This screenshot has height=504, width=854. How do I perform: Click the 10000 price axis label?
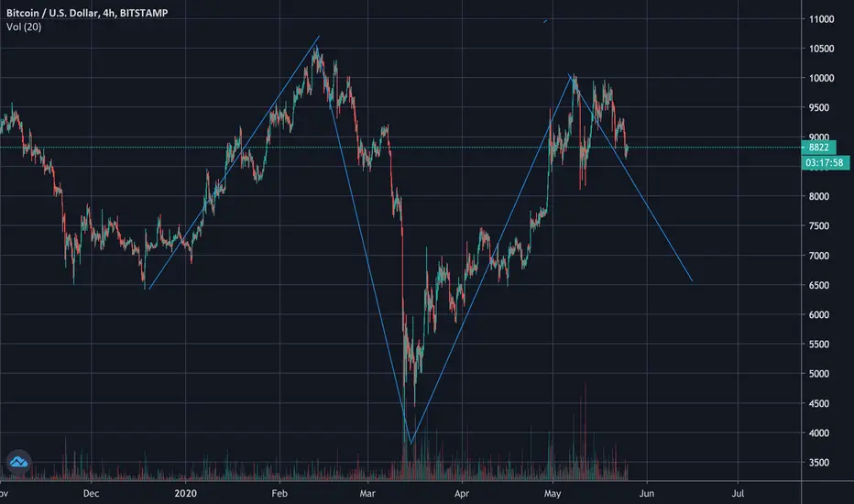(x=821, y=78)
